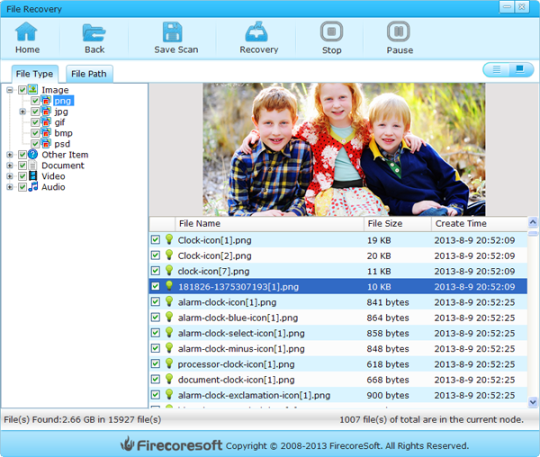The image size is (540, 457).
Task: Uncheck the Audio category checkbox
Action: [x=22, y=187]
